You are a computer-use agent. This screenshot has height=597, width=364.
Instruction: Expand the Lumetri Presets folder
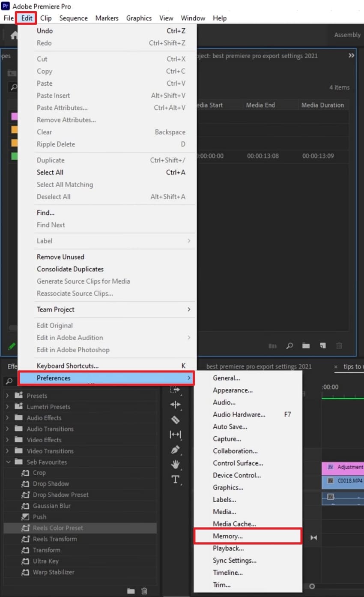tap(7, 407)
